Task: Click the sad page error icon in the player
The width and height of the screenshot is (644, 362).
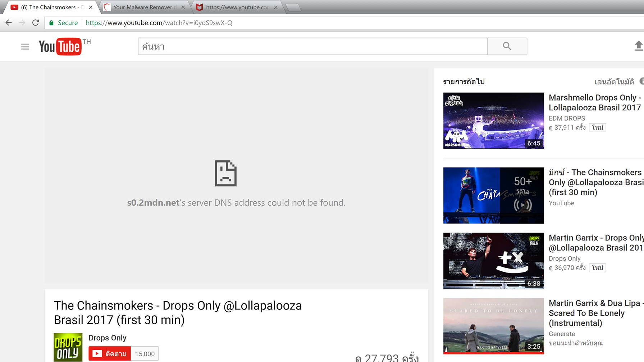Action: click(x=225, y=173)
